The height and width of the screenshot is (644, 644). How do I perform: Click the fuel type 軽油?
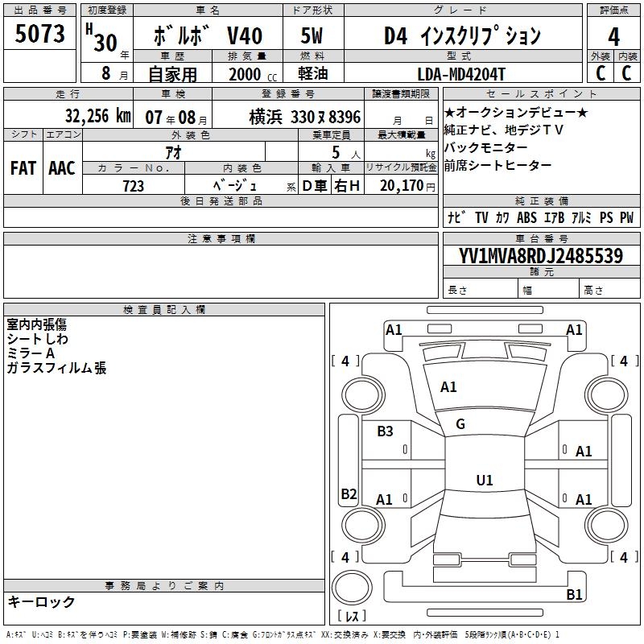[x=313, y=73]
